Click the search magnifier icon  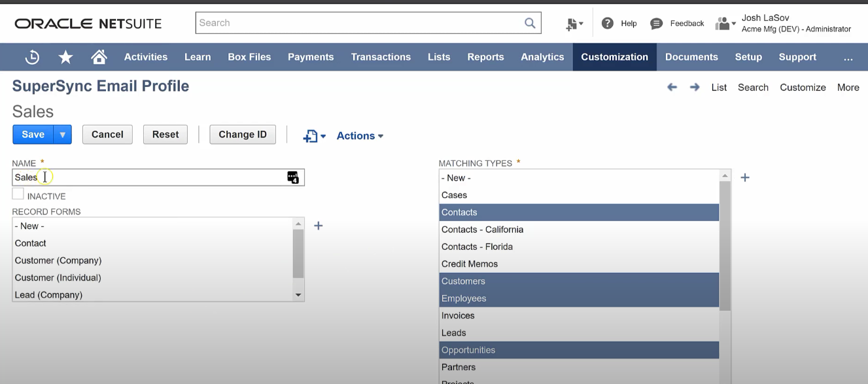(530, 23)
